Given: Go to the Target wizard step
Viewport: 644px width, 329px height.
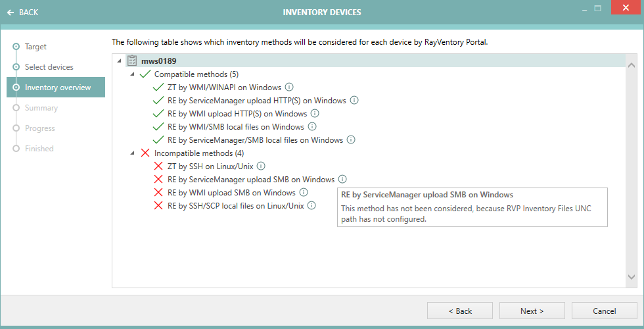Looking at the screenshot, I should (x=35, y=47).
